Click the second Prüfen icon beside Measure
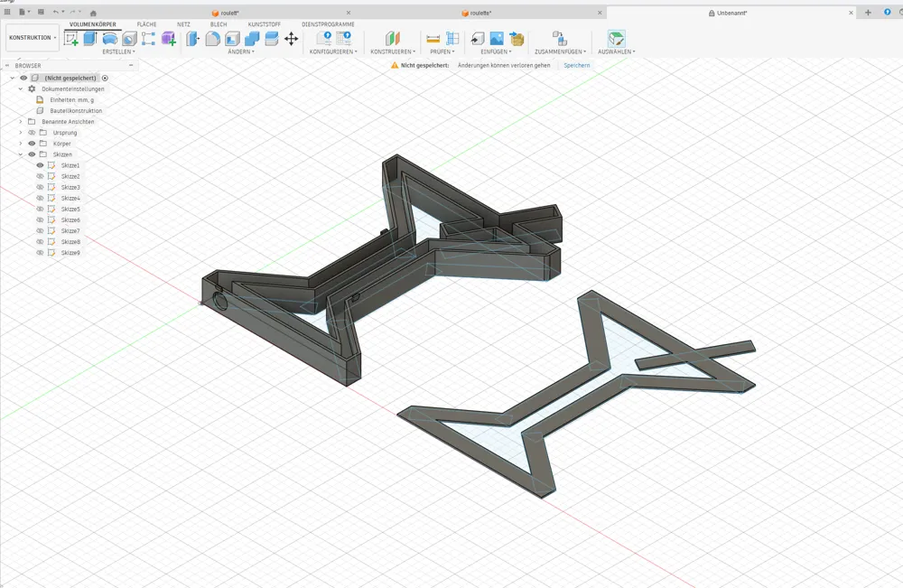Viewport: 903px width, 588px height. [x=452, y=39]
